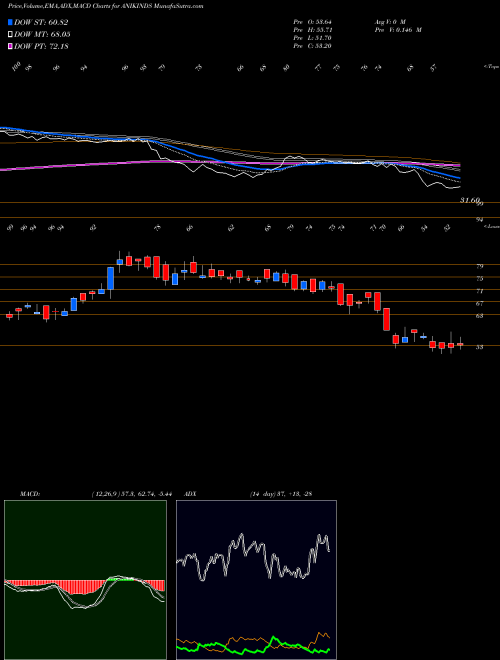Click the Avg V volume label
500x660 pixels.
click(x=389, y=22)
